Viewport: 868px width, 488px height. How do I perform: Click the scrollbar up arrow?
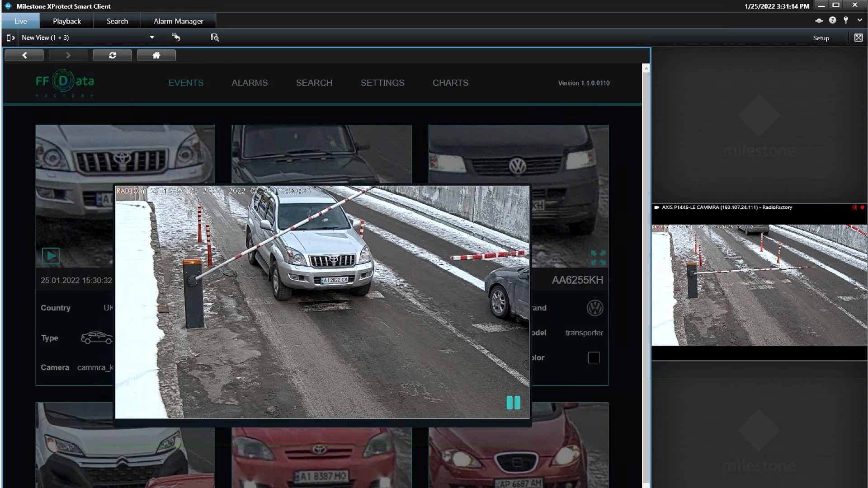coord(646,69)
